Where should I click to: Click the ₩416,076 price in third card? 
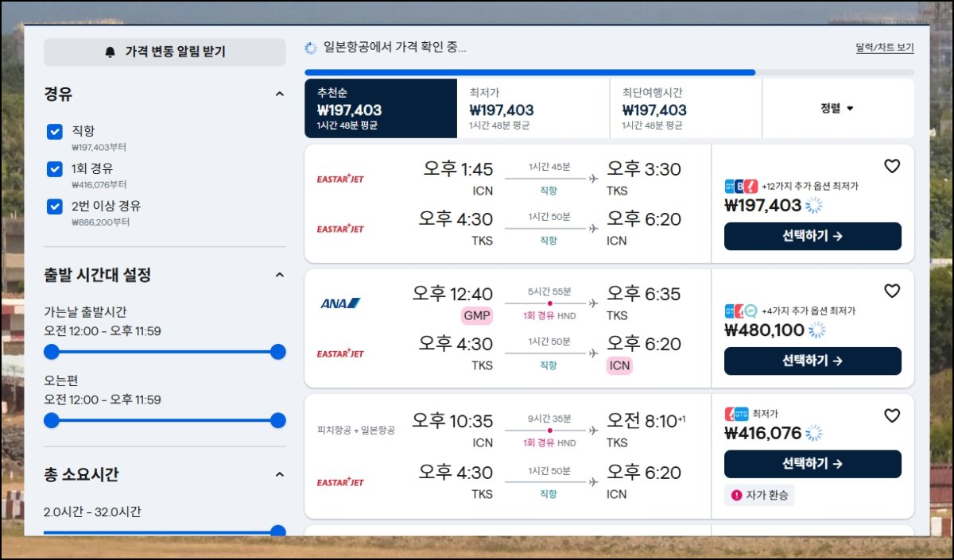[763, 434]
